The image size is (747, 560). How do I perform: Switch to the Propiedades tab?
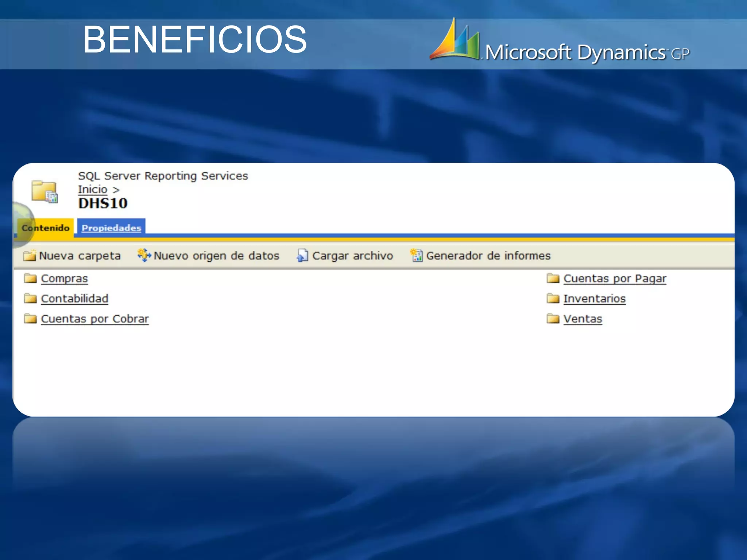pos(111,228)
